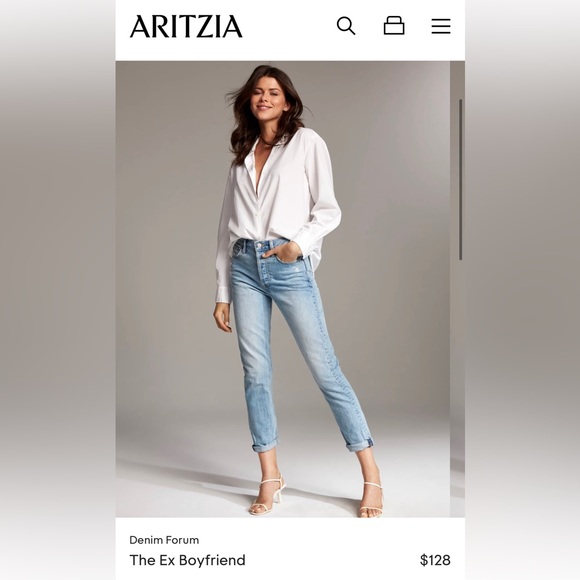Show the next image peeking at right edge
This screenshot has width=580, height=580.
click(x=458, y=289)
